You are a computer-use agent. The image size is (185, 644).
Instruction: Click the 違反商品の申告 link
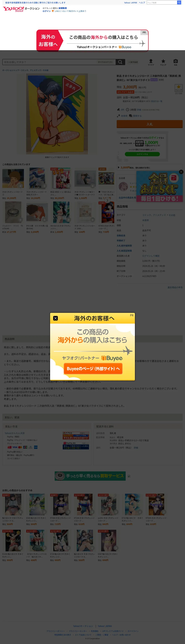(x=175, y=287)
